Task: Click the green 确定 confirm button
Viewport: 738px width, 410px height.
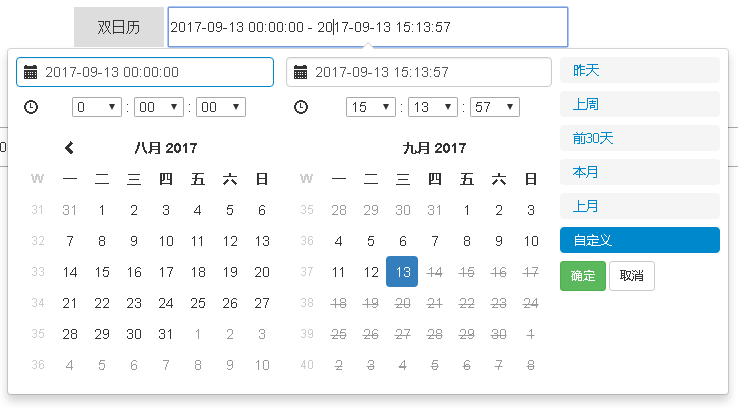Action: (582, 276)
